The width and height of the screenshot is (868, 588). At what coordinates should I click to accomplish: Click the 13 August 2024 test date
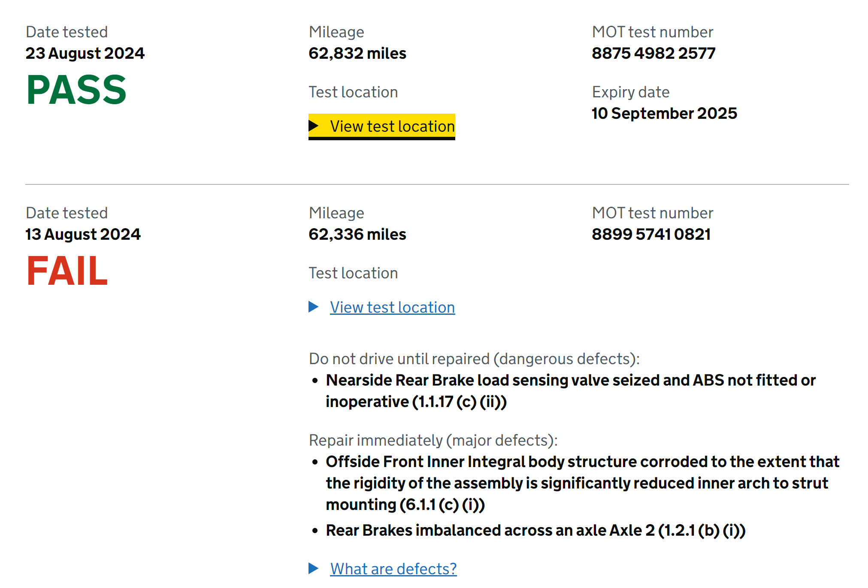(83, 235)
